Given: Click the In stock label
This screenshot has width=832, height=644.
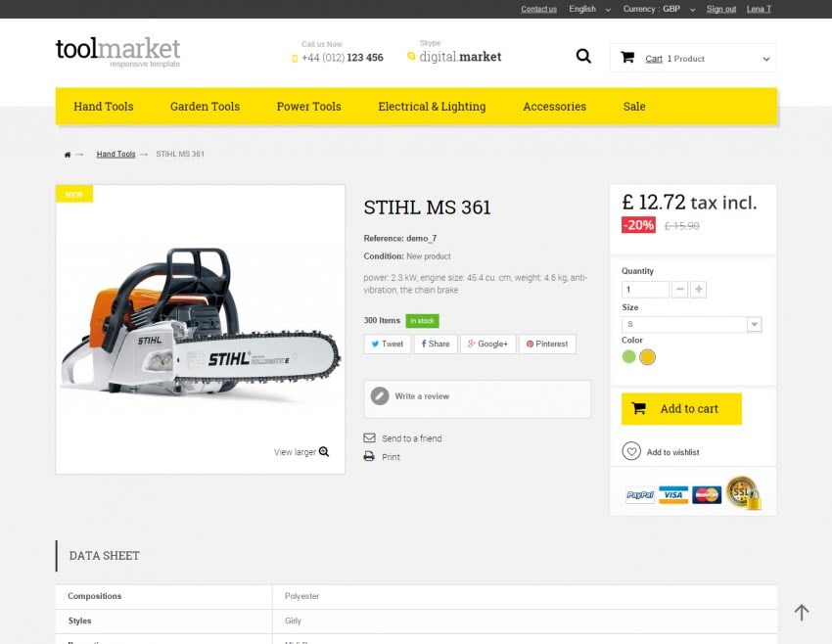Looking at the screenshot, I should tap(423, 321).
